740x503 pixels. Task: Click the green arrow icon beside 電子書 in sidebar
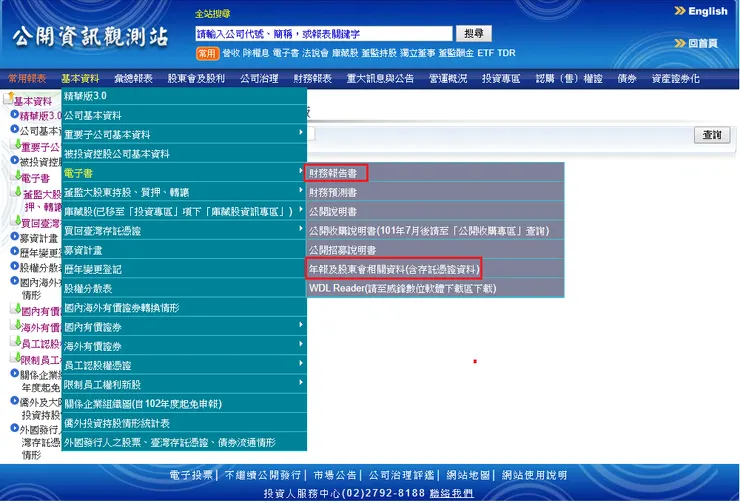(x=17, y=176)
